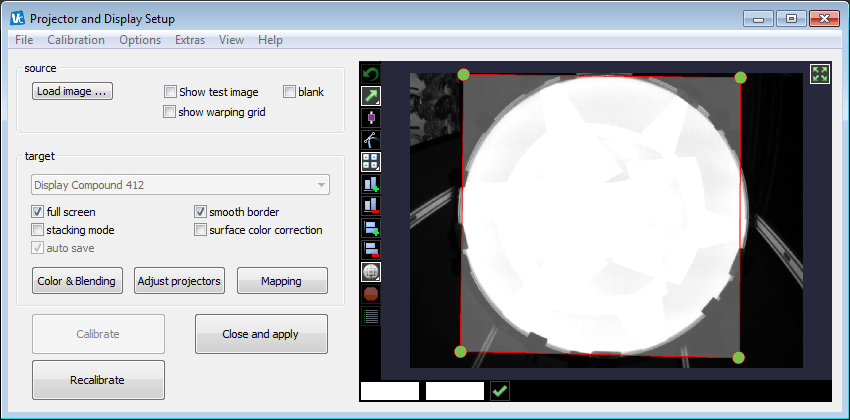Click the top-left green corner handle
850x420 pixels.
463,74
